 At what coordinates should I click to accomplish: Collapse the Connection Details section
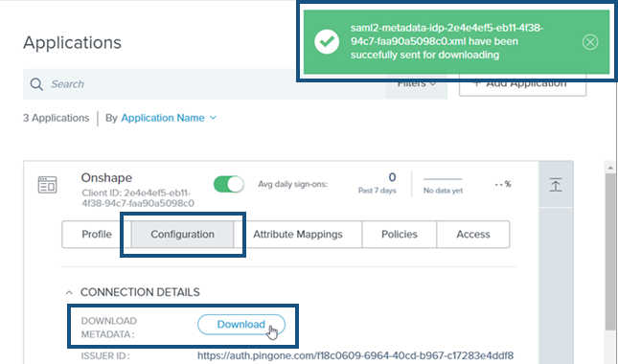point(69,292)
